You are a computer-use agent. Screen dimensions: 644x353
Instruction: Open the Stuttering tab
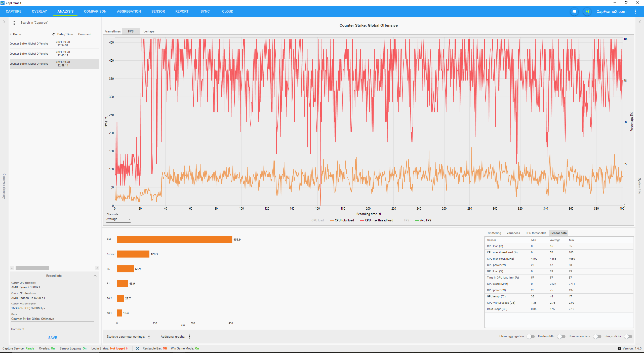point(494,233)
